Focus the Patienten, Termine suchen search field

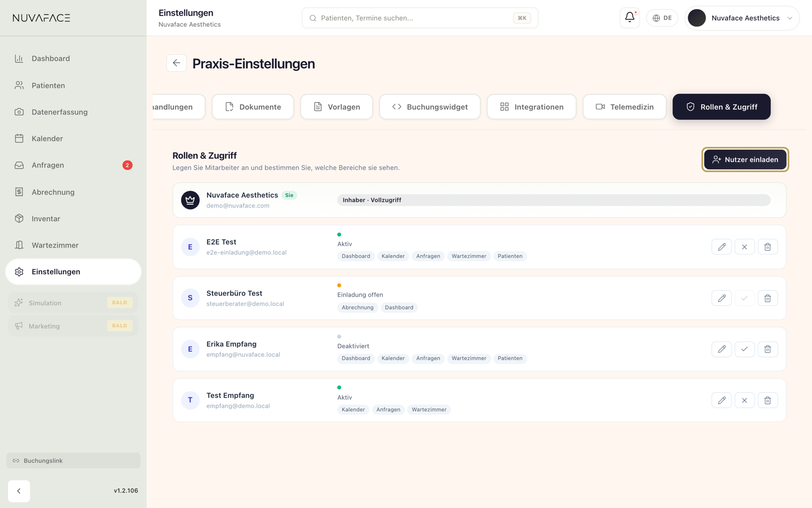pyautogui.click(x=420, y=18)
